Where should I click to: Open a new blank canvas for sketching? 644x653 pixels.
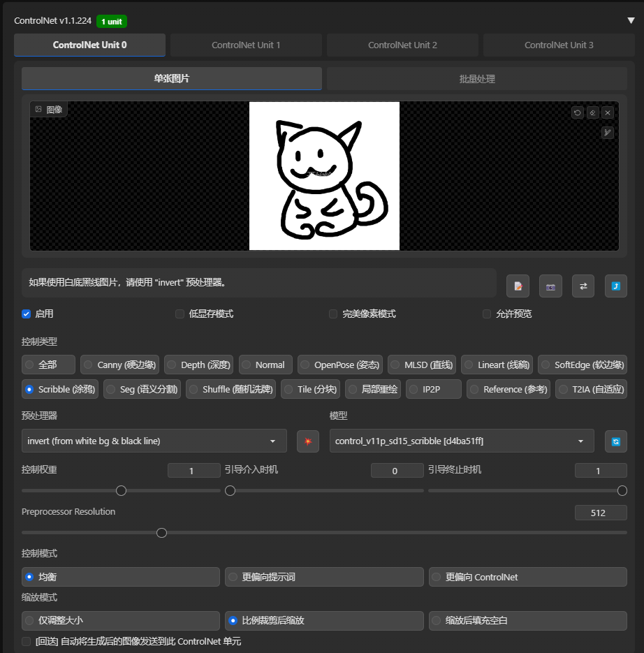click(x=516, y=286)
